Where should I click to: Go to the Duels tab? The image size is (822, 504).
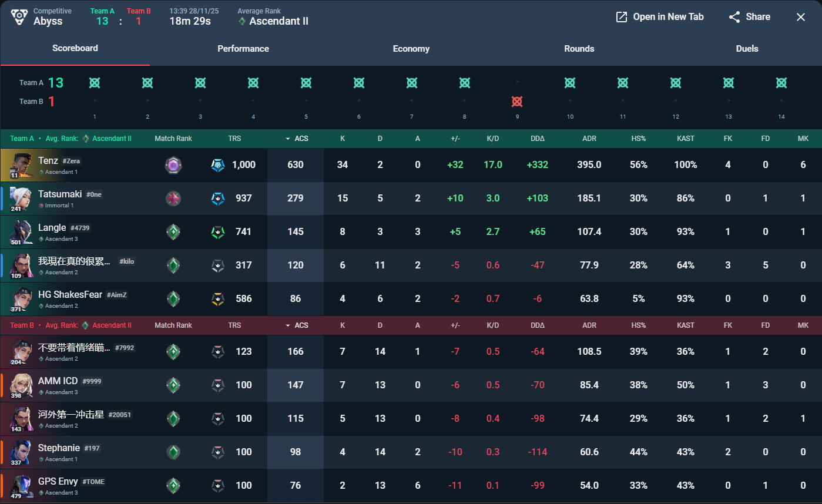click(x=747, y=49)
